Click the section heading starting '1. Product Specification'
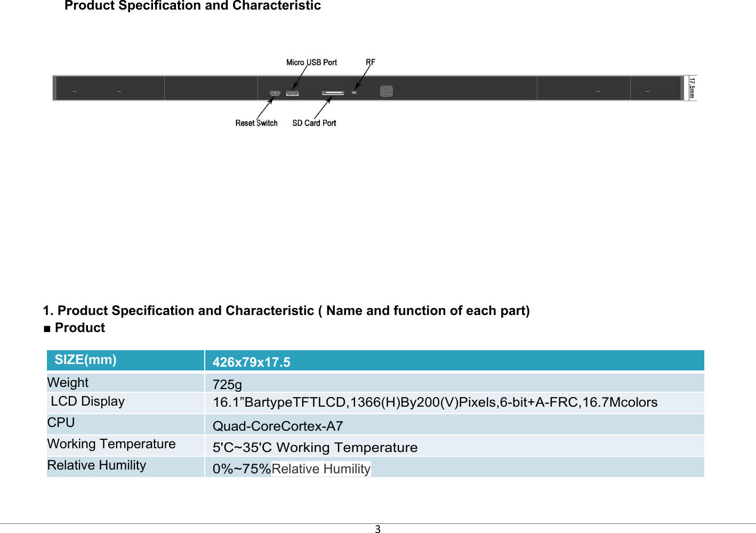Image resolution: width=756 pixels, height=533 pixels. (x=286, y=311)
